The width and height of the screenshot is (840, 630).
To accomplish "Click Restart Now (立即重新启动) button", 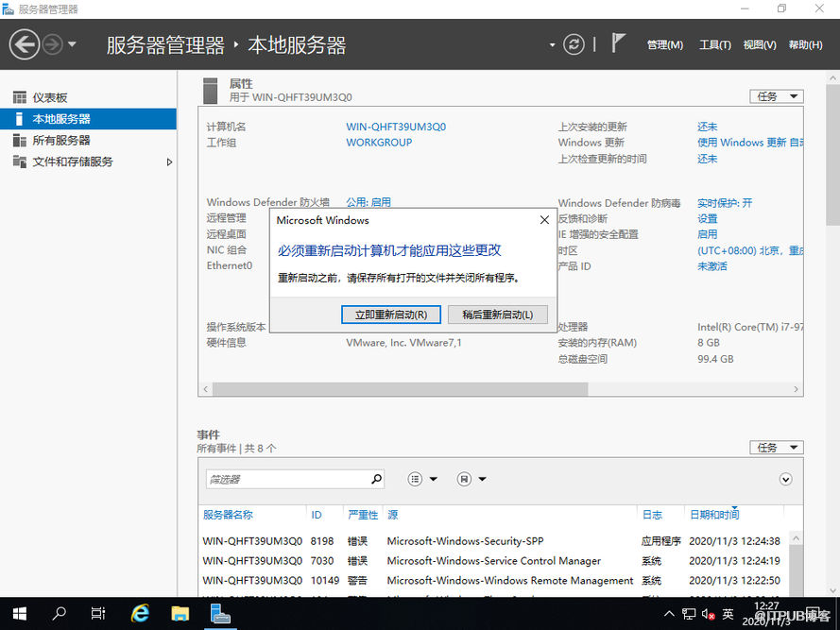I will [x=390, y=315].
